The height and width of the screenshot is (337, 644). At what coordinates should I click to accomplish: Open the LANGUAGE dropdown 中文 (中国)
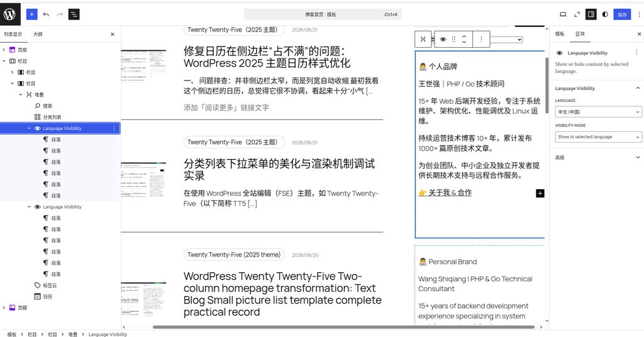(x=598, y=112)
